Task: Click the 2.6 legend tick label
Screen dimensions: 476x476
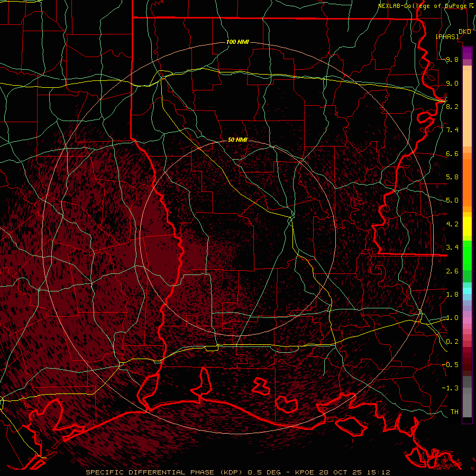Action: pos(452,271)
